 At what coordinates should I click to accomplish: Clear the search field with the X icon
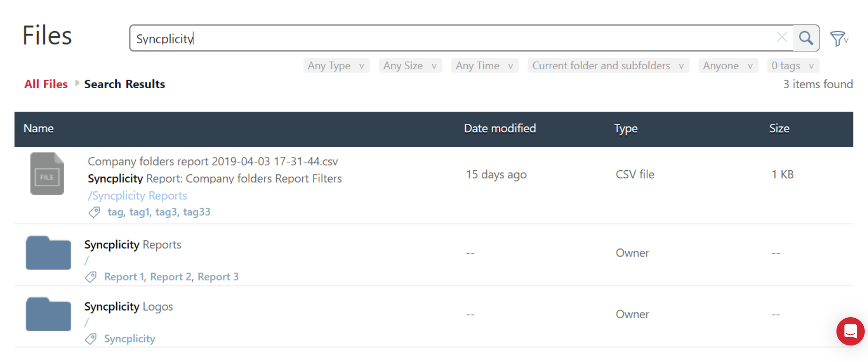[782, 37]
